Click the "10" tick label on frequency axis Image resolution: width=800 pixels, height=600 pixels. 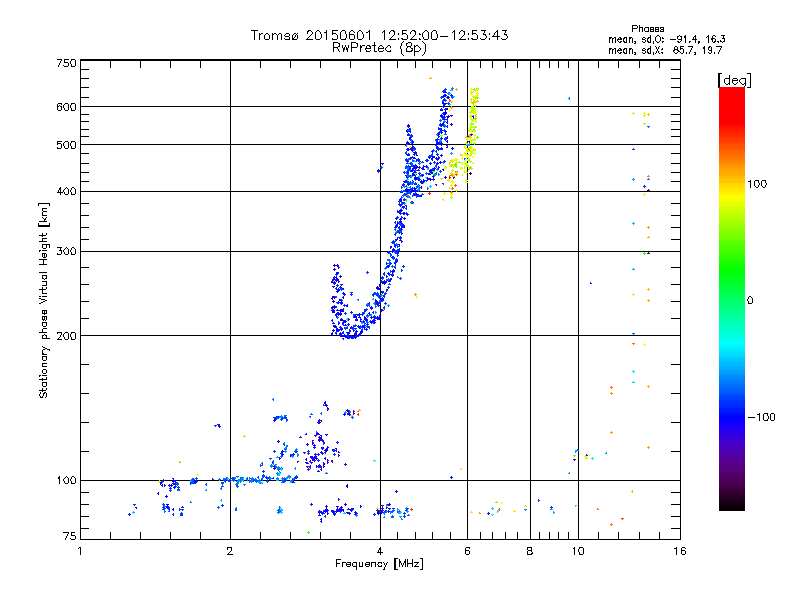click(578, 551)
